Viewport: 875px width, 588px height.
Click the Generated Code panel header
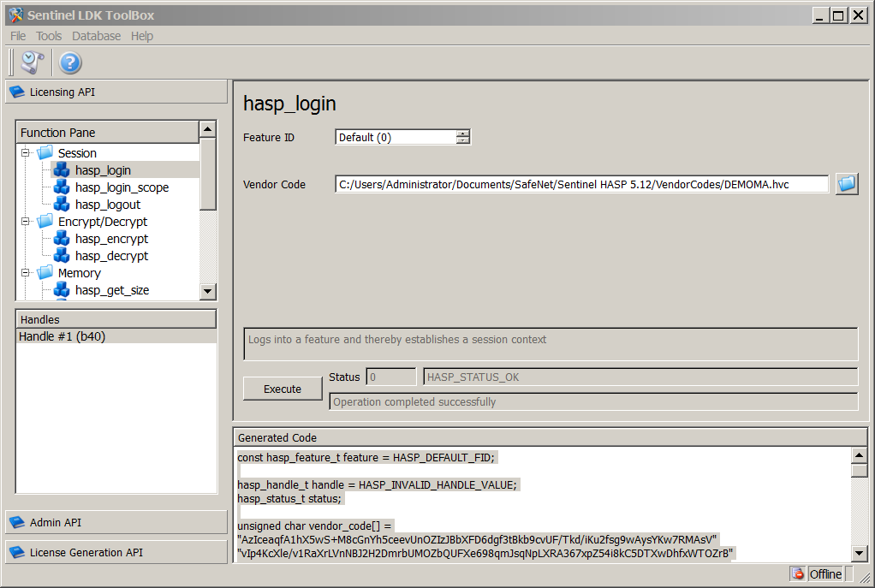pyautogui.click(x=551, y=437)
